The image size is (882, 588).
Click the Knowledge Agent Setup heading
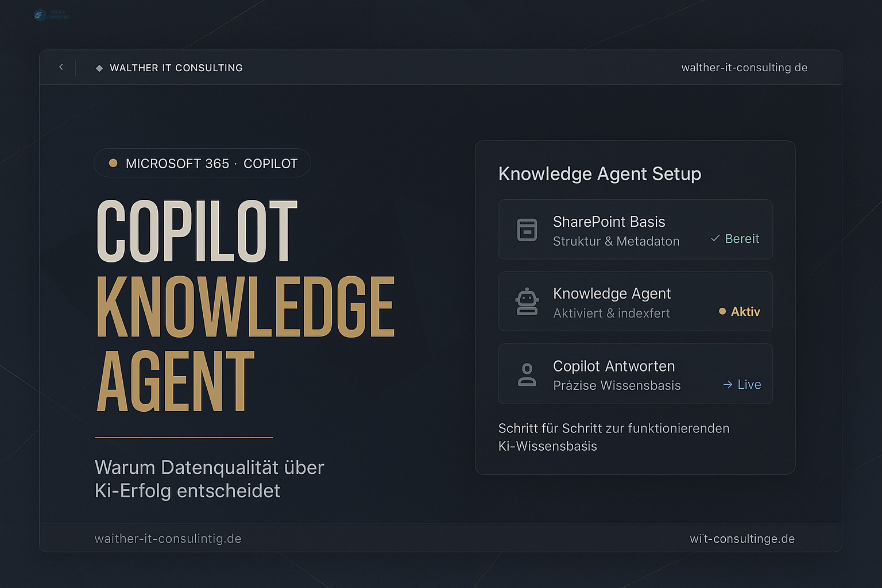pyautogui.click(x=599, y=173)
